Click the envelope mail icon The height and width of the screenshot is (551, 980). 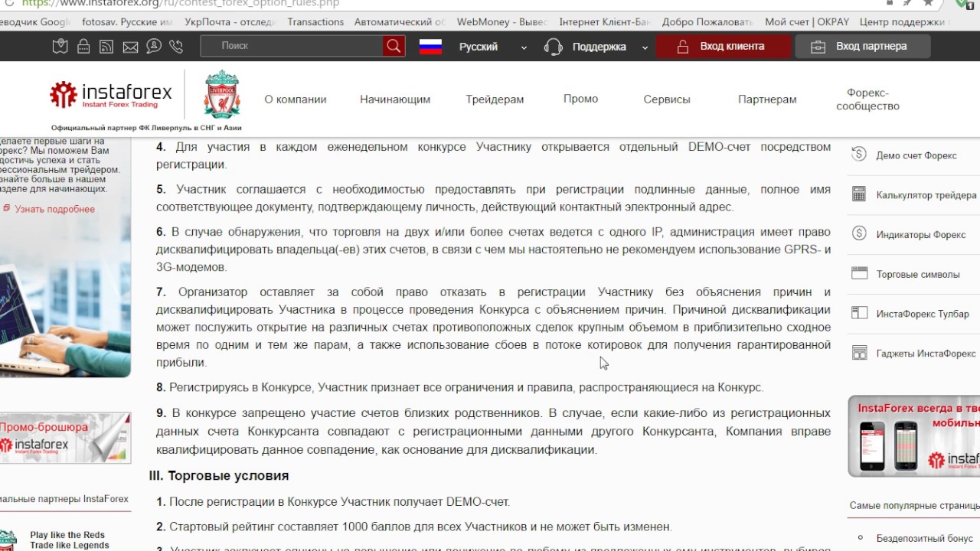[x=130, y=47]
